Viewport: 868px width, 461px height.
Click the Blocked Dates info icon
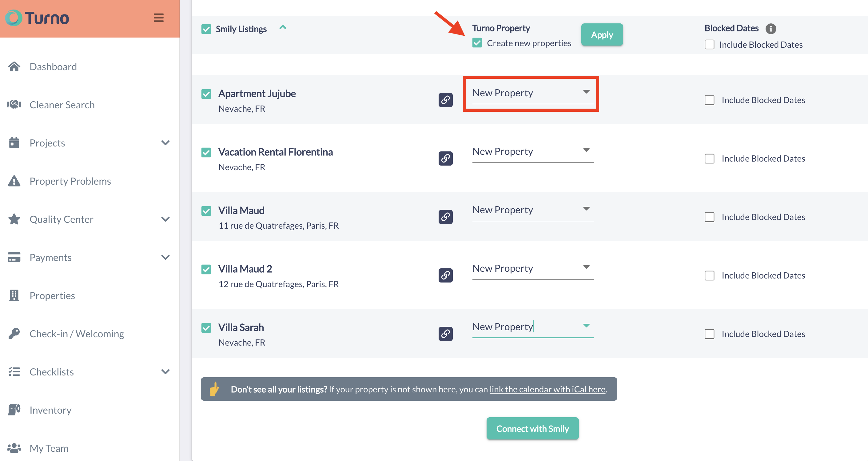pyautogui.click(x=770, y=29)
